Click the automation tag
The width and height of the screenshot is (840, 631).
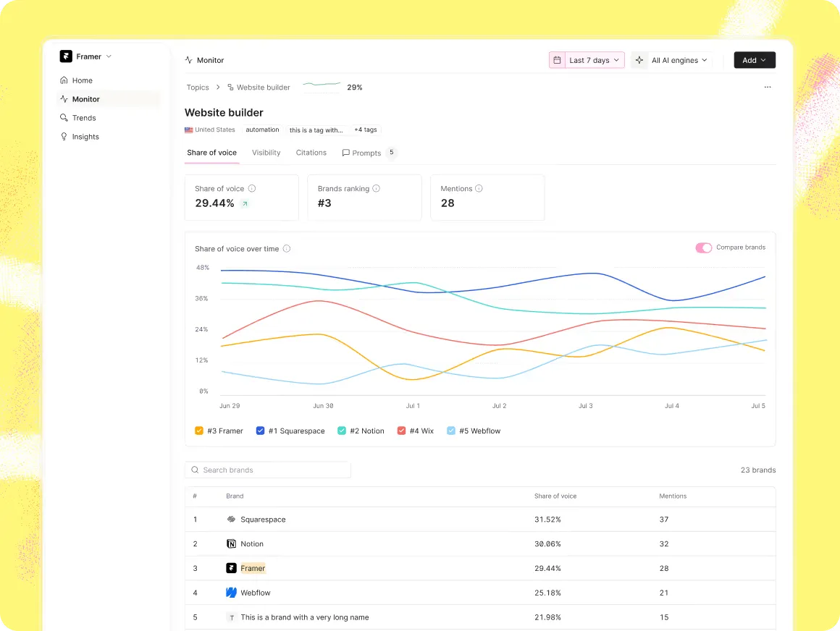262,130
